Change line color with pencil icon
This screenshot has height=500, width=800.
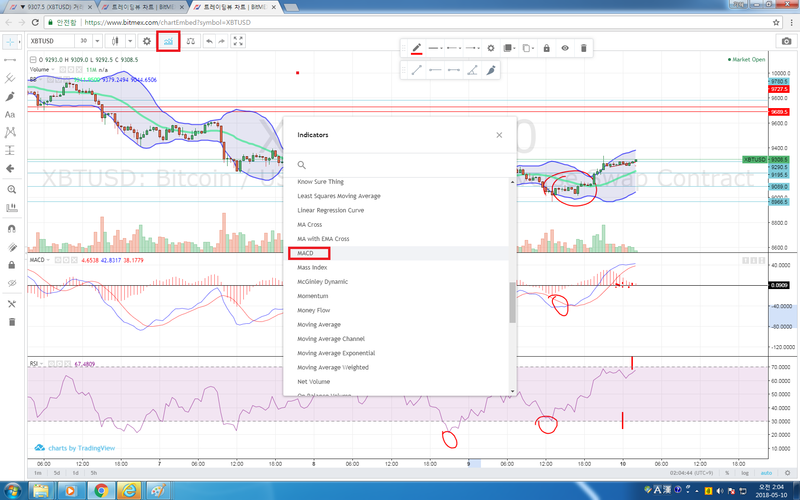tap(417, 48)
